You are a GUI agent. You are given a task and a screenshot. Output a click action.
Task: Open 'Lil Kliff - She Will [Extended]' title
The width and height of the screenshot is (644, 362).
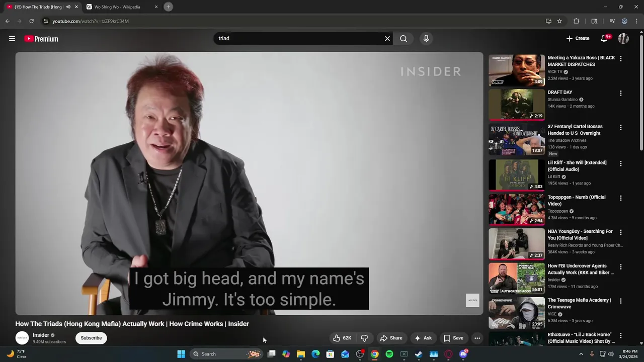pos(577,166)
